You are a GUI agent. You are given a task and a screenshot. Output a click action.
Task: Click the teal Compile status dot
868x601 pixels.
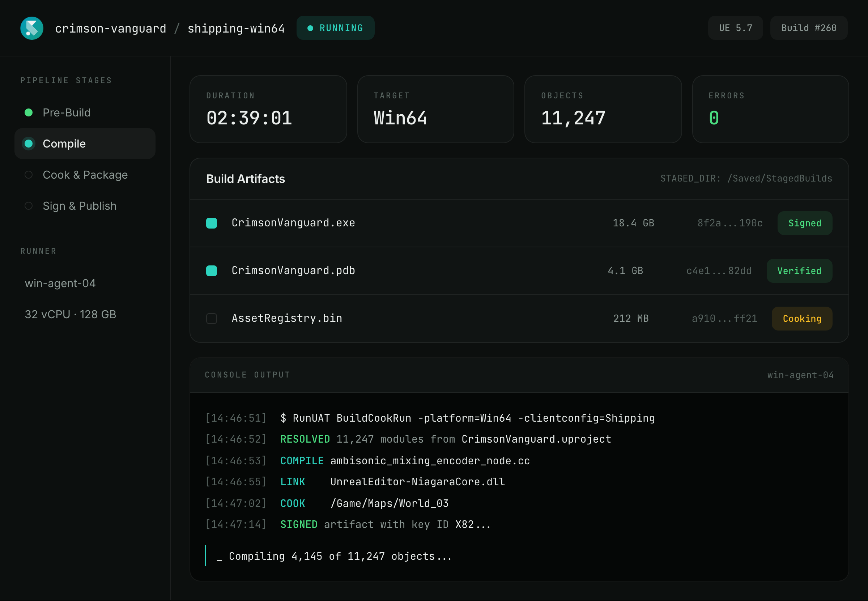pyautogui.click(x=29, y=144)
